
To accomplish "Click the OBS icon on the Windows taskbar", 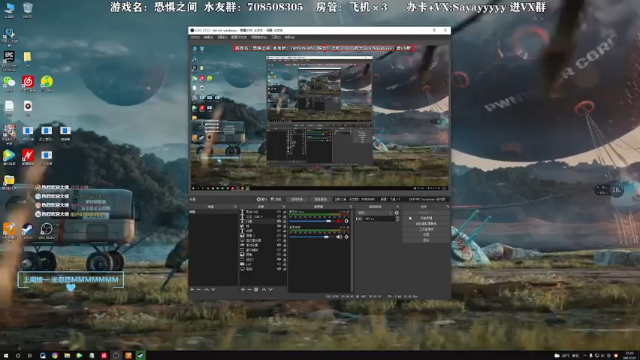I will click(116, 356).
